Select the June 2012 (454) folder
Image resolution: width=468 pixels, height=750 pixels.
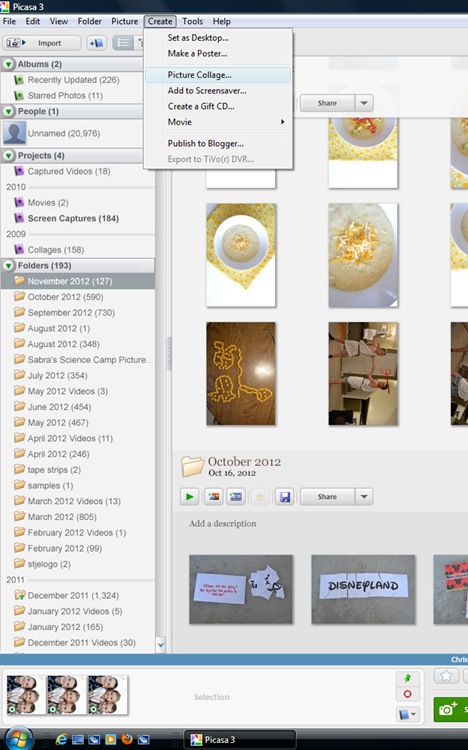point(59,407)
